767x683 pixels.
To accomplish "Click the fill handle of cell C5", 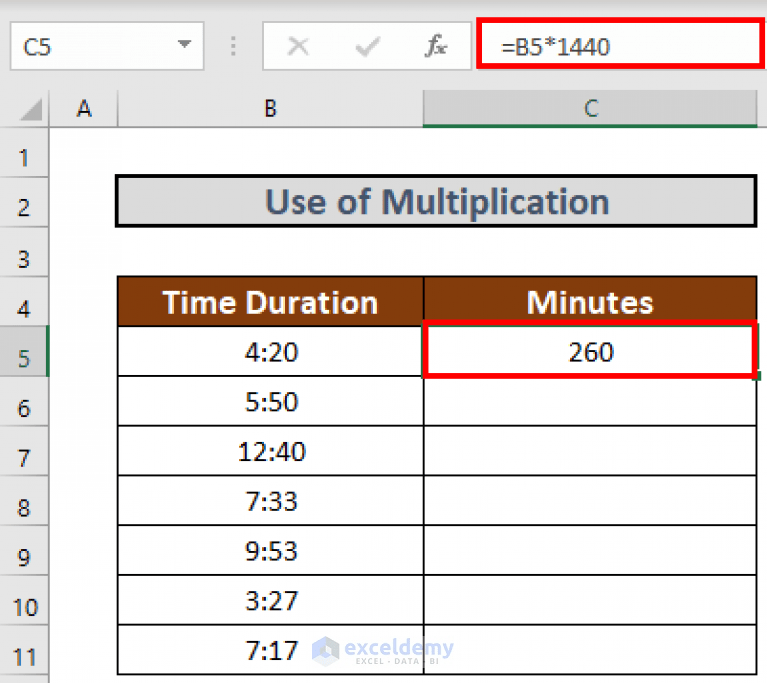I will (757, 376).
